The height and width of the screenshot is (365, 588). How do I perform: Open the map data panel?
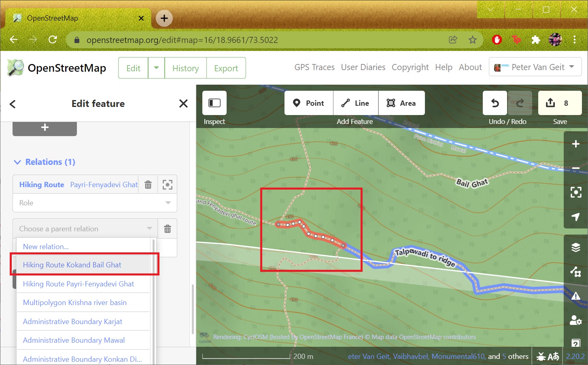576,271
